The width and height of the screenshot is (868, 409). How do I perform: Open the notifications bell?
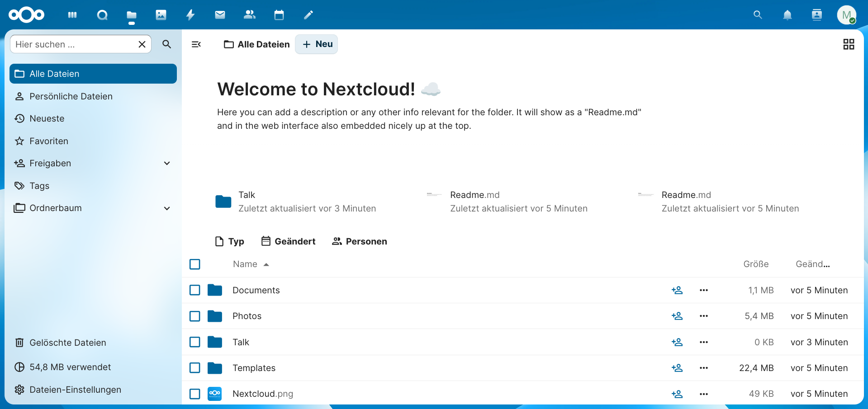tap(787, 15)
